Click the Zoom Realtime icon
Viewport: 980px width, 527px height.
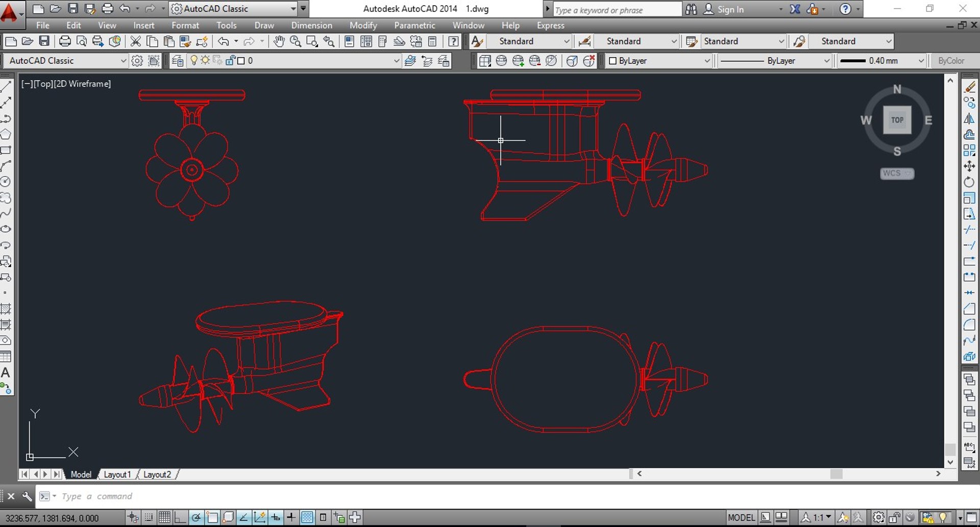pyautogui.click(x=295, y=41)
